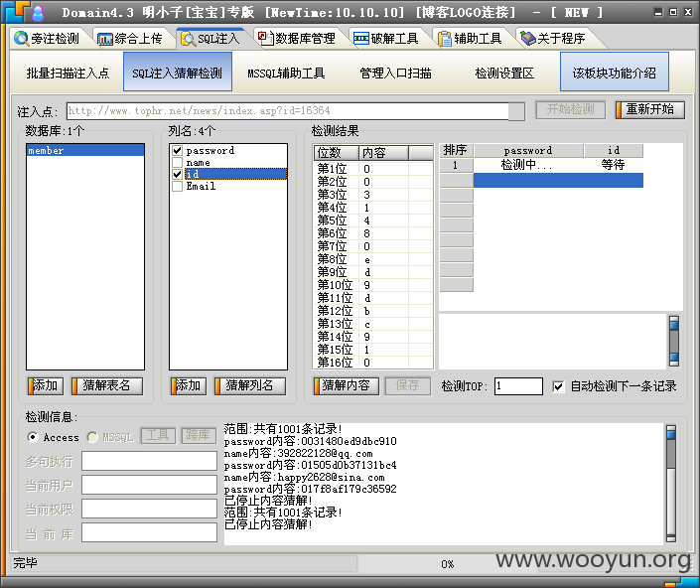This screenshot has height=588, width=700.
Task: Click the 当前用户 input field
Action: pyautogui.click(x=150, y=485)
